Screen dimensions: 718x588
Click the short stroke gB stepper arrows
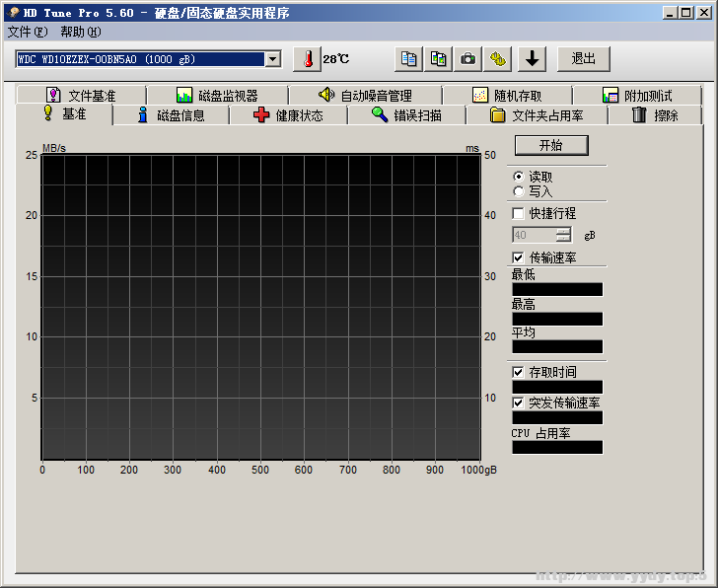coord(564,235)
